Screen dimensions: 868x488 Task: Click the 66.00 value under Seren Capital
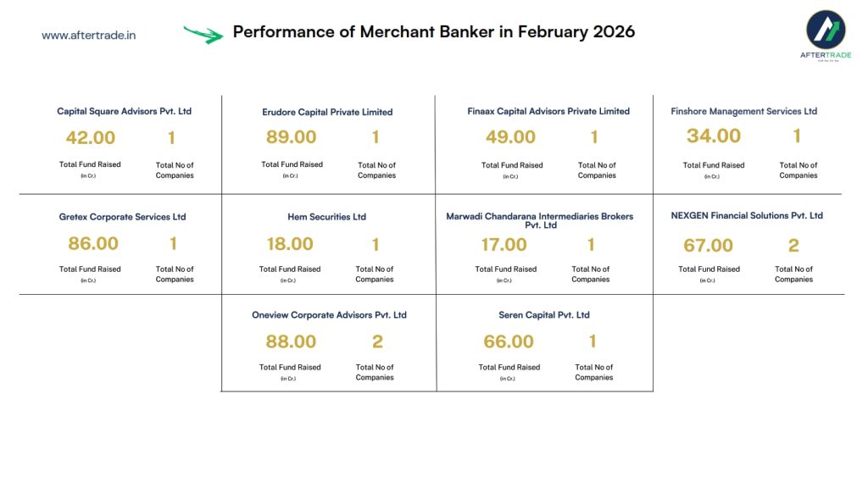point(509,341)
